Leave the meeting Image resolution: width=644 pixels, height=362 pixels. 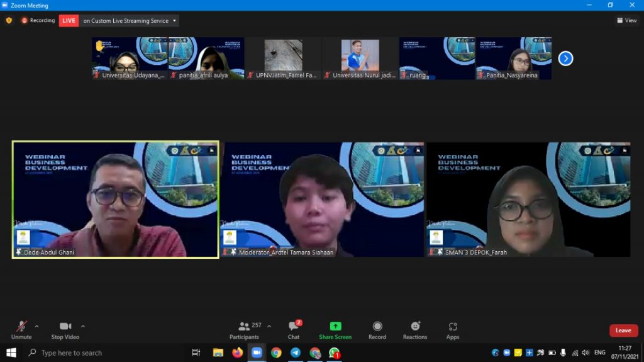(x=623, y=331)
